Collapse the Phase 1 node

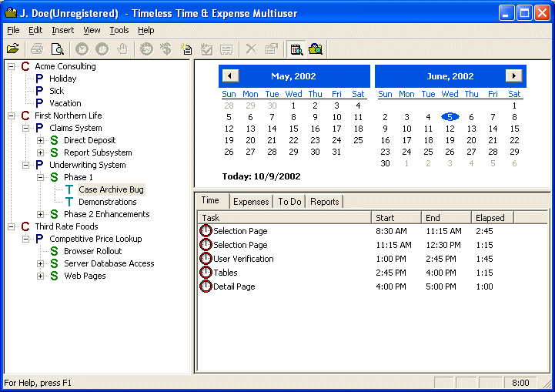40,177
